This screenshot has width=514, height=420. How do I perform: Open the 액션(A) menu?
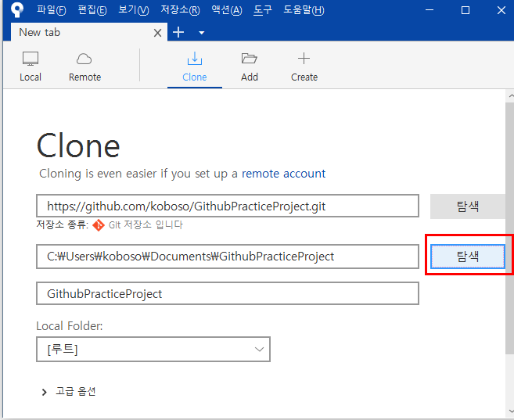(x=227, y=10)
